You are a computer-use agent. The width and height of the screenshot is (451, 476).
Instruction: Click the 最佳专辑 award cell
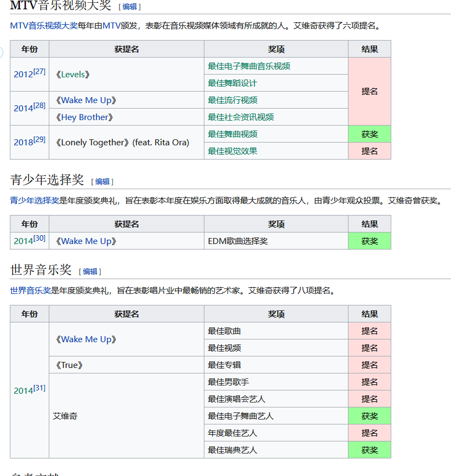click(x=276, y=365)
